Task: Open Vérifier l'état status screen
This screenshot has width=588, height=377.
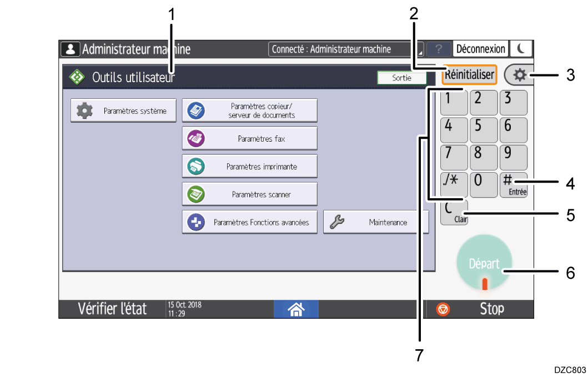Action: pos(112,309)
